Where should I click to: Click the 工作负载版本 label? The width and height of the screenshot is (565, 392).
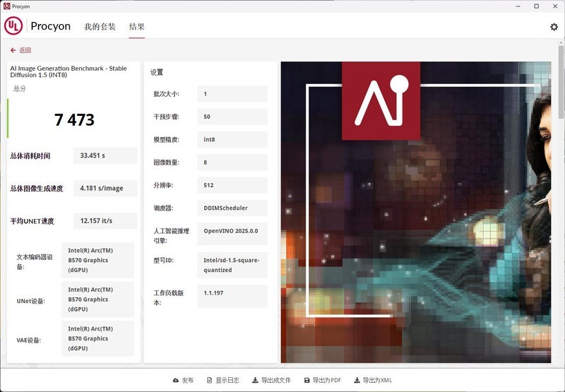(x=169, y=297)
